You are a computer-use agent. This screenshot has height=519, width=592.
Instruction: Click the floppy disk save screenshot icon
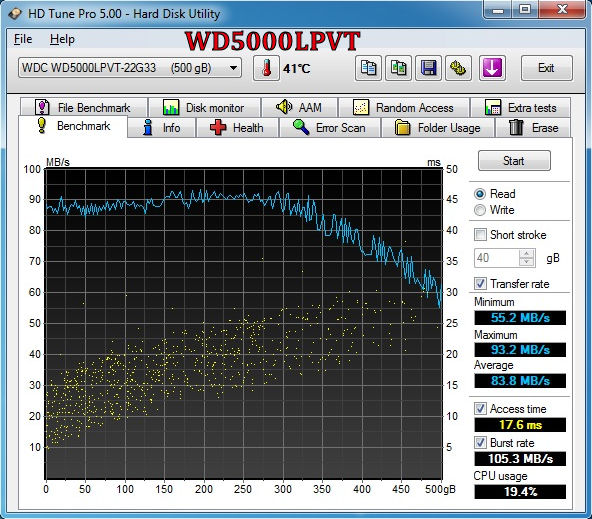click(x=429, y=68)
